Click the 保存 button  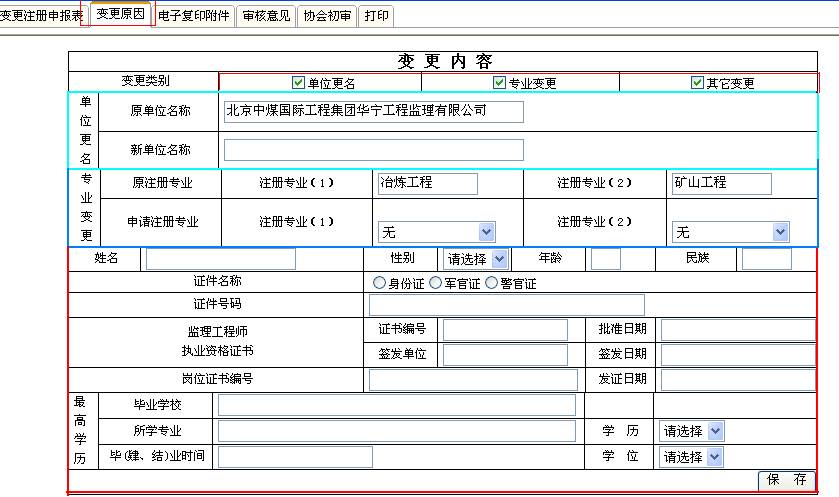point(787,480)
